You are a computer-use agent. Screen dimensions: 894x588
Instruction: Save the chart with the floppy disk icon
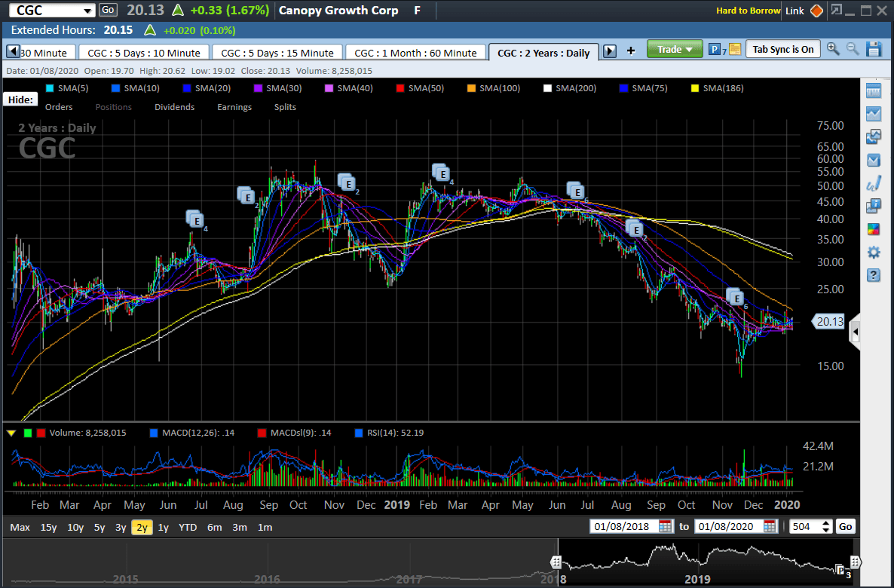pyautogui.click(x=874, y=49)
